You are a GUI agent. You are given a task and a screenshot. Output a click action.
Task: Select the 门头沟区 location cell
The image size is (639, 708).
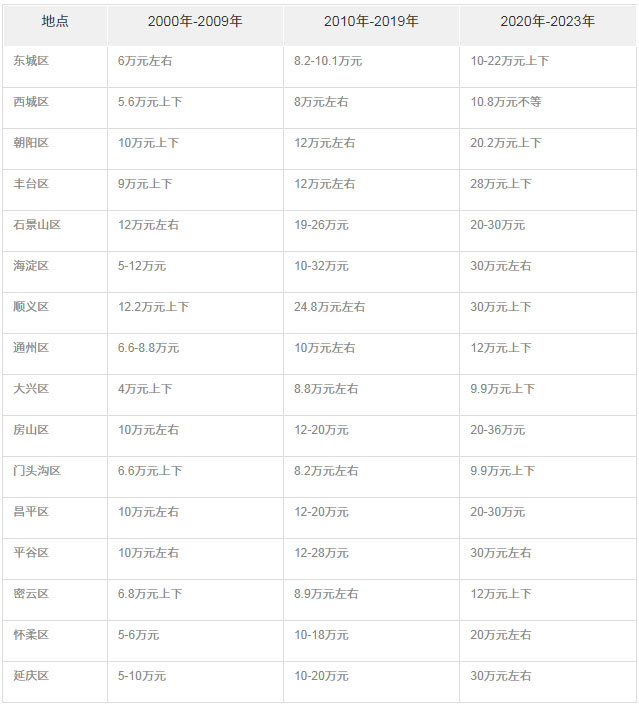37,471
